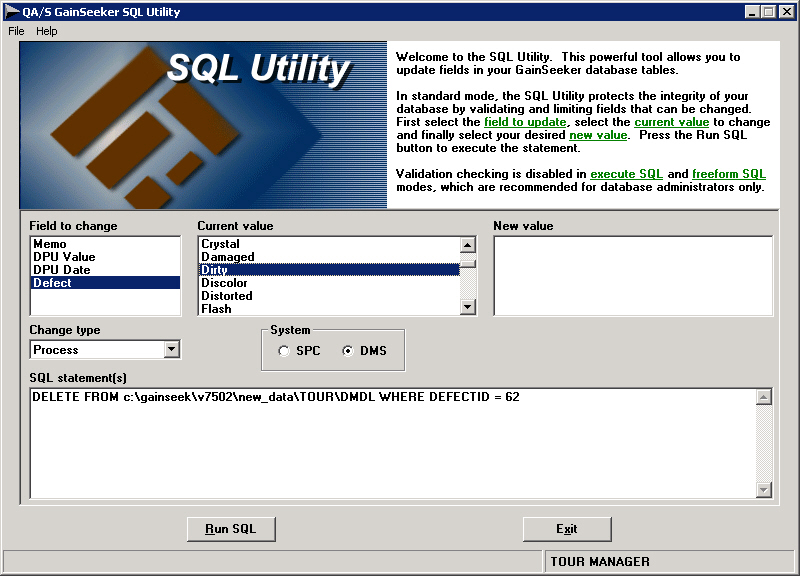The image size is (800, 576).
Task: Open the File menu
Action: click(16, 31)
